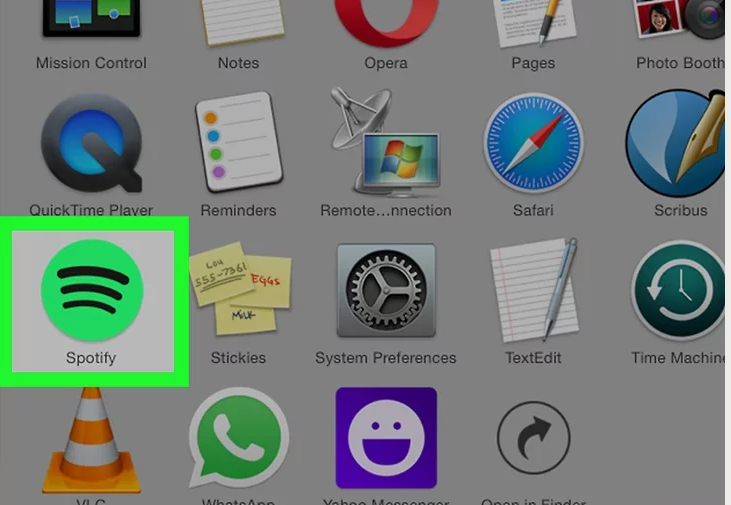Open the Reminders app
This screenshot has height=505, width=731.
click(238, 145)
